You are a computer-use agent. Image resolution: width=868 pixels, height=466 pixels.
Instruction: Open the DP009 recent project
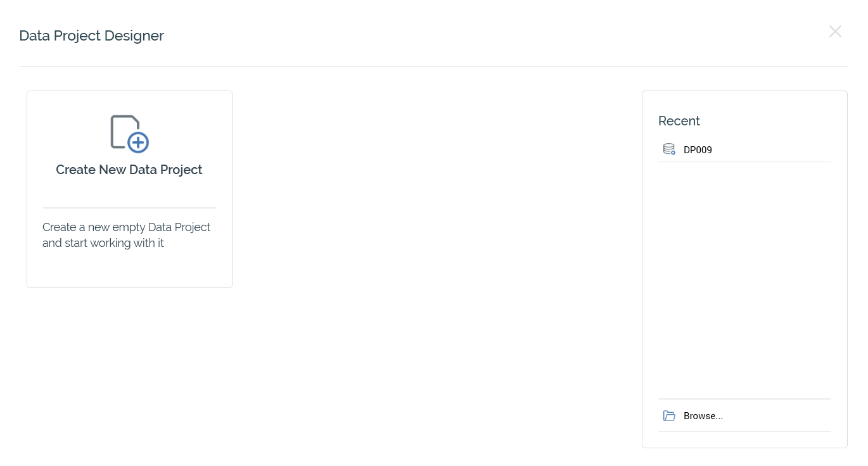tap(698, 150)
